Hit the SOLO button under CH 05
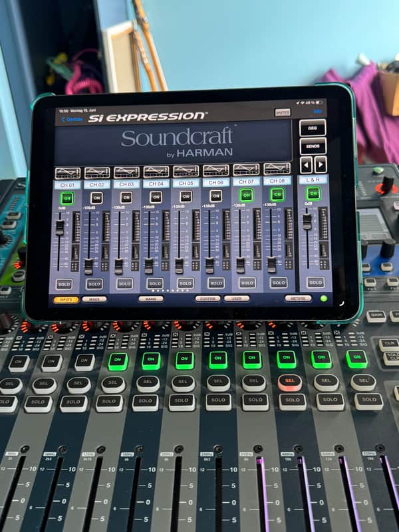The width and height of the screenshot is (399, 532). [x=186, y=283]
